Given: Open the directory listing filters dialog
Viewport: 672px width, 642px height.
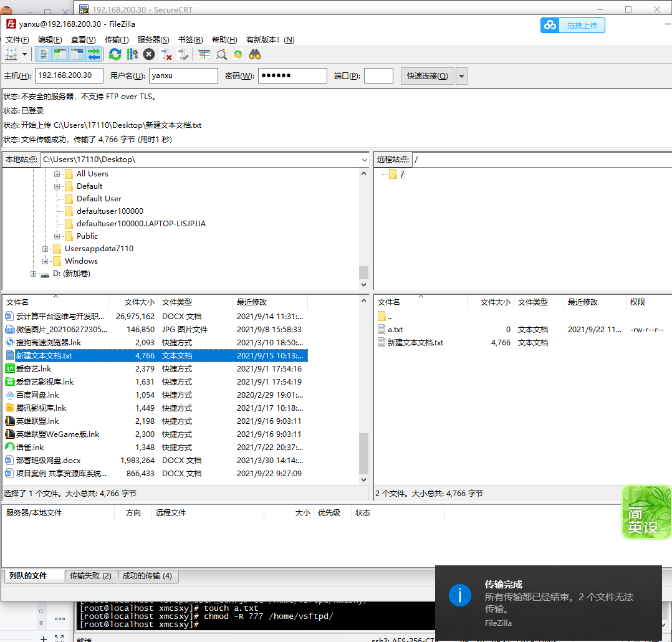Looking at the screenshot, I should (204, 54).
